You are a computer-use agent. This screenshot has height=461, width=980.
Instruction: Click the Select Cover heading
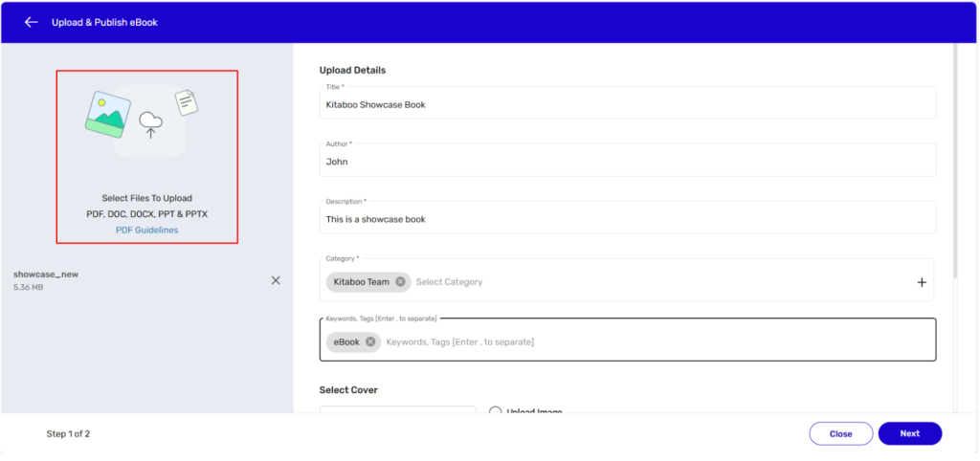point(348,390)
